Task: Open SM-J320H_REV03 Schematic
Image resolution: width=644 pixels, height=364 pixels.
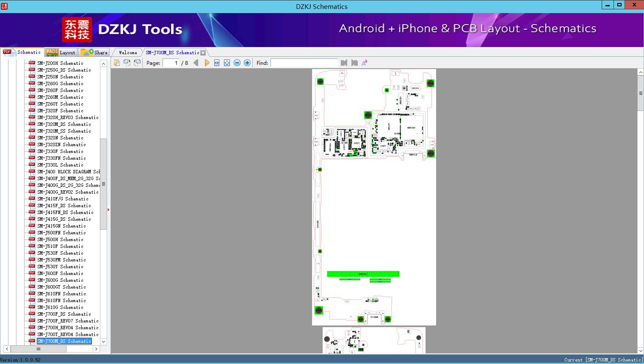Action: pyautogui.click(x=68, y=117)
